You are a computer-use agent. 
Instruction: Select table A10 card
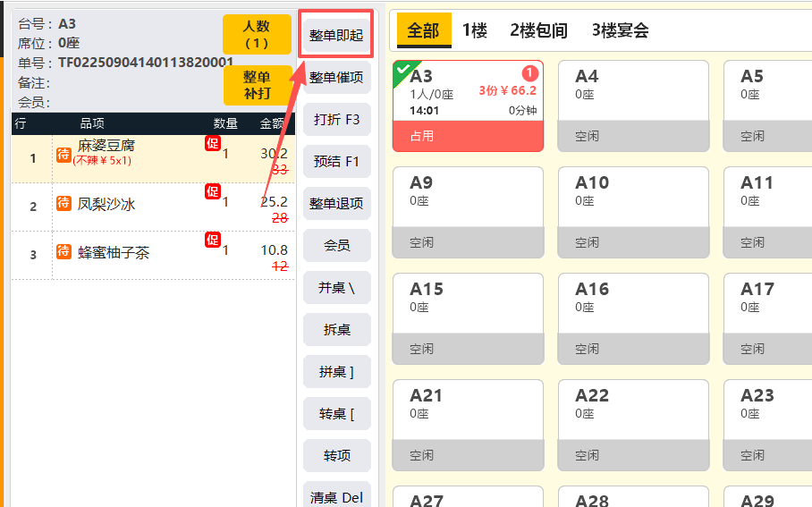pos(633,212)
